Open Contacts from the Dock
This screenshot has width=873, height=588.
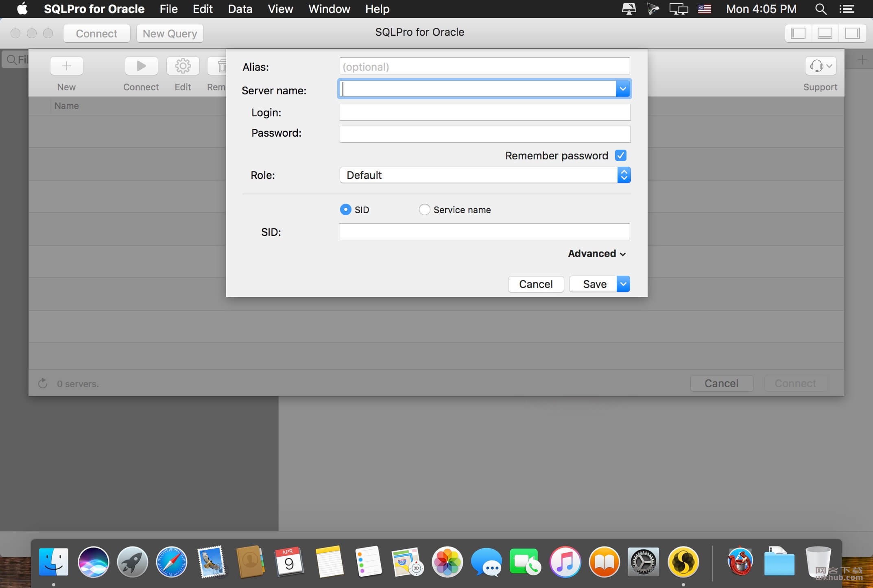[x=250, y=562]
